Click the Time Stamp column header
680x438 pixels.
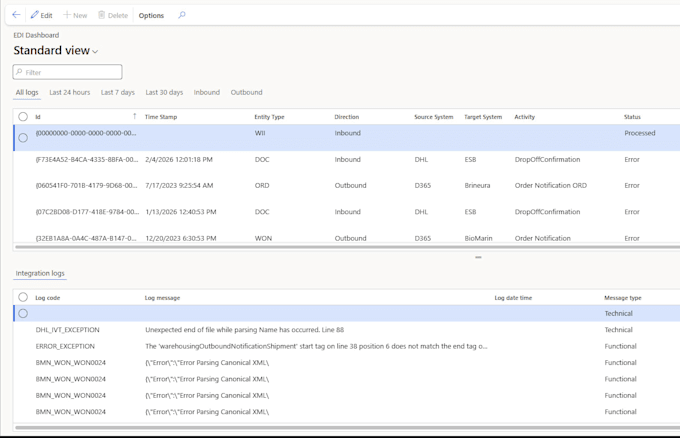[x=161, y=117]
